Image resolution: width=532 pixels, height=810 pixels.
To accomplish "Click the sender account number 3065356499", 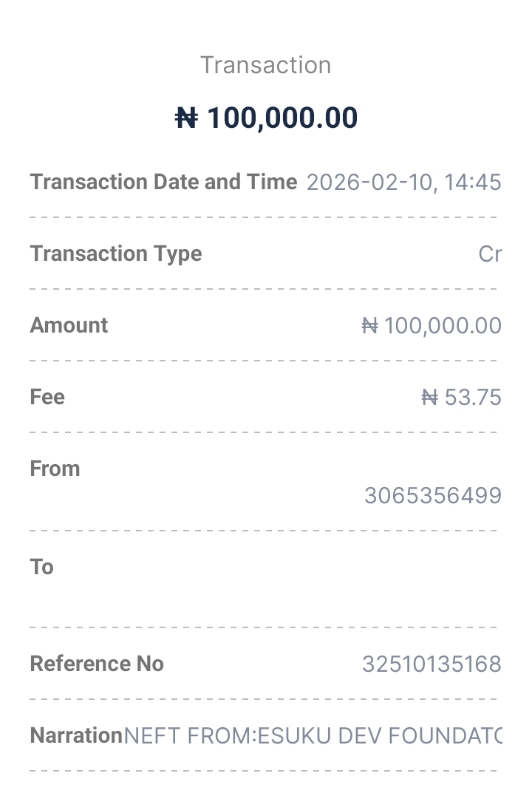I will tap(432, 495).
